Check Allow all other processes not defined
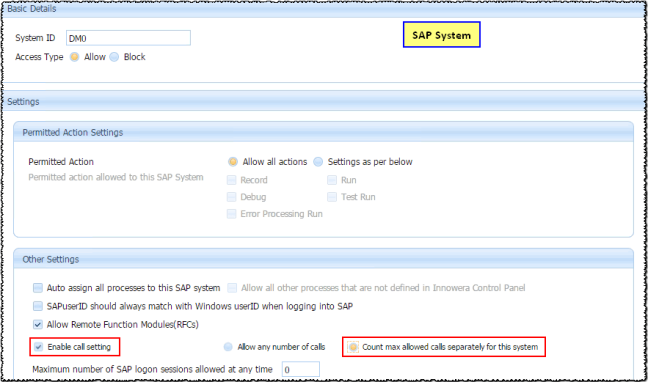Screen dimensions: 648x382 point(232,287)
